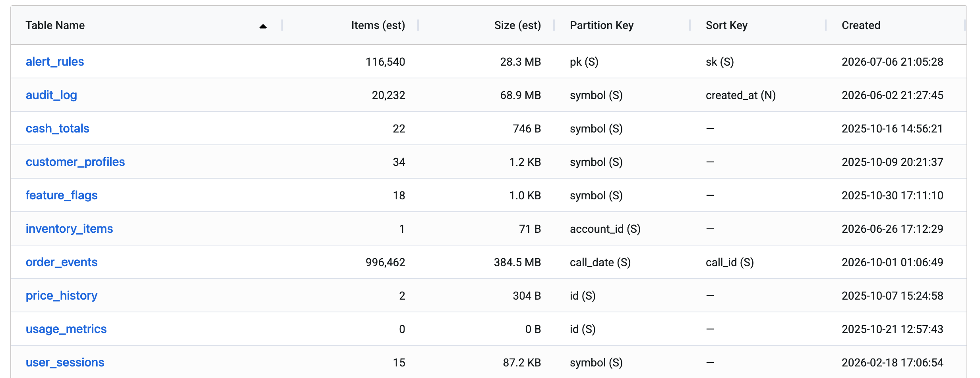Select the 71 B size cell
Image resolution: width=980 pixels, height=378 pixels.
coord(530,229)
